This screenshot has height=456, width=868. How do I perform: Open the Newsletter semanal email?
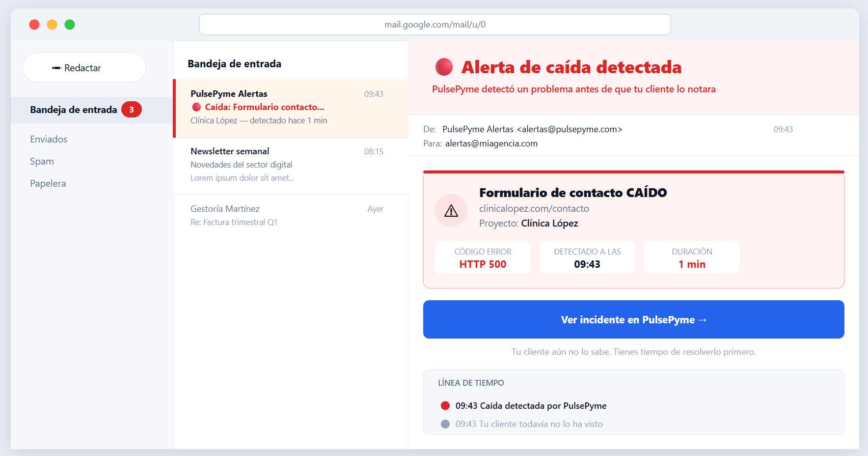pyautogui.click(x=291, y=166)
